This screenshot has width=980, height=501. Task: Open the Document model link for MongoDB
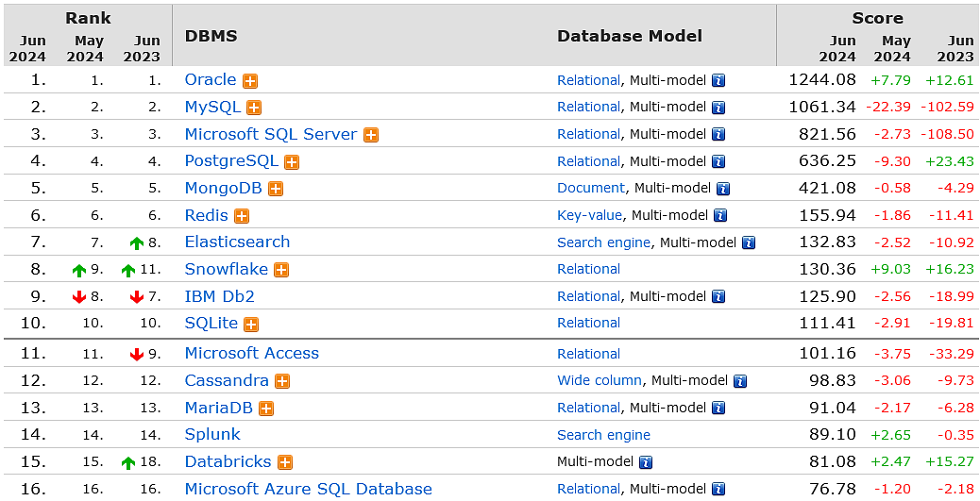pyautogui.click(x=591, y=188)
